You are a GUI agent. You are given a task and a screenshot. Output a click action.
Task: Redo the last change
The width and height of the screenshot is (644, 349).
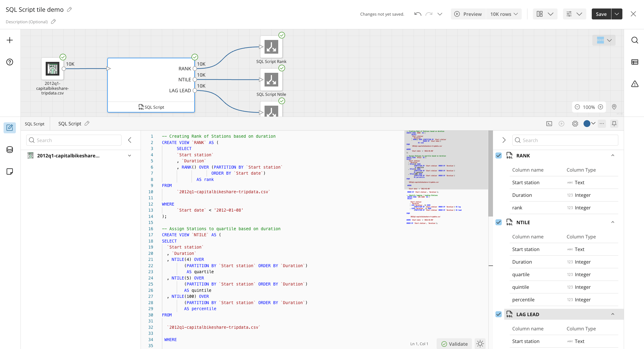click(x=429, y=14)
